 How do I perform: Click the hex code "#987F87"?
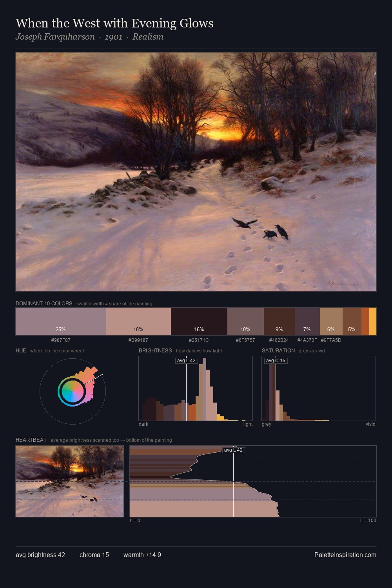coord(61,340)
